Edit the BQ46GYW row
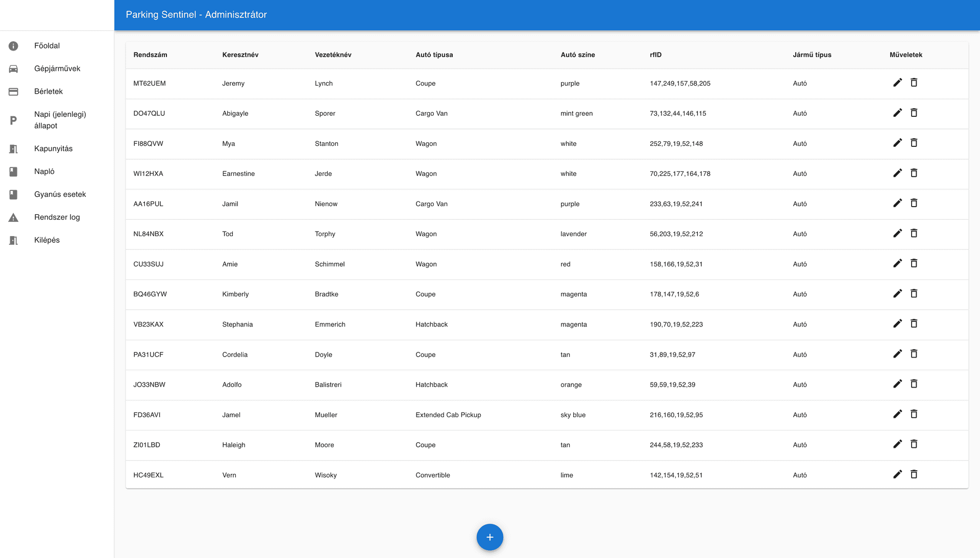 (x=898, y=293)
